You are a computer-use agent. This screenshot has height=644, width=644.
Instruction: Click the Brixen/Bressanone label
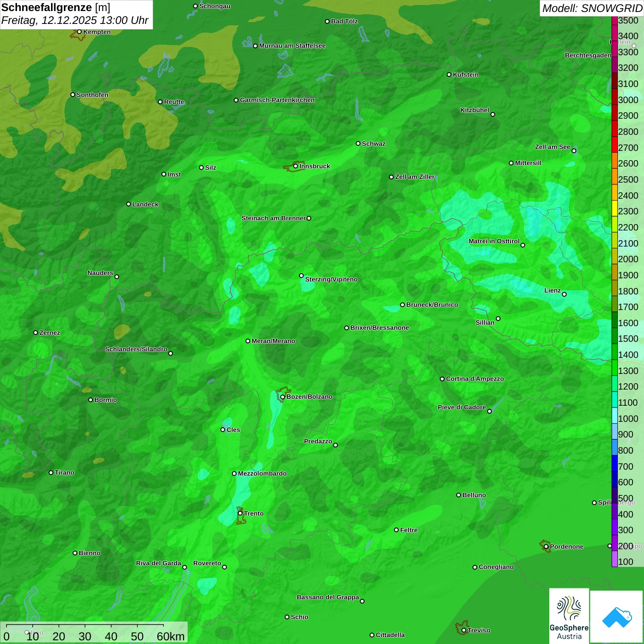379,328
